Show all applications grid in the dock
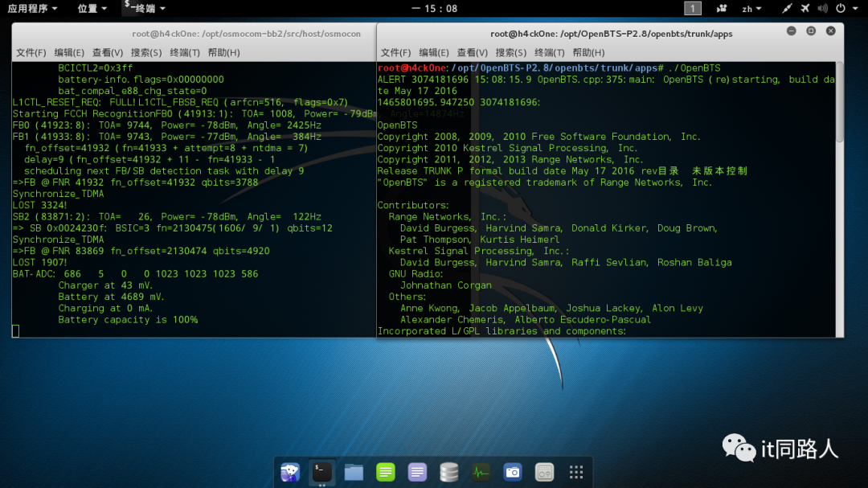The width and height of the screenshot is (868, 488). coord(576,472)
